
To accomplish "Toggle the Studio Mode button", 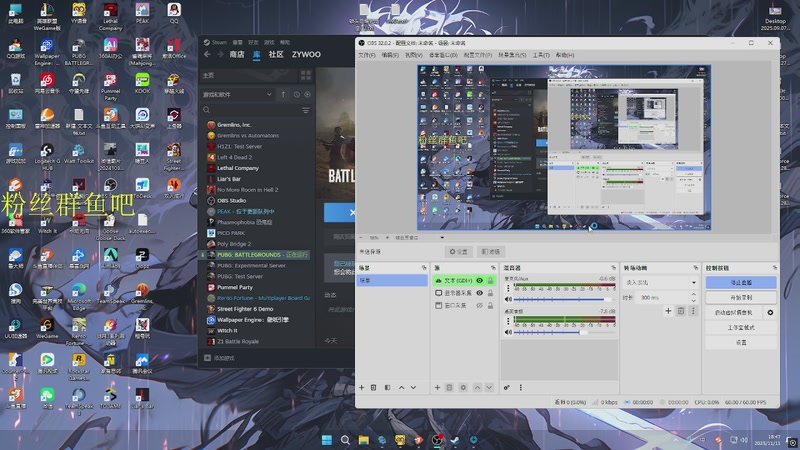I will click(x=741, y=328).
